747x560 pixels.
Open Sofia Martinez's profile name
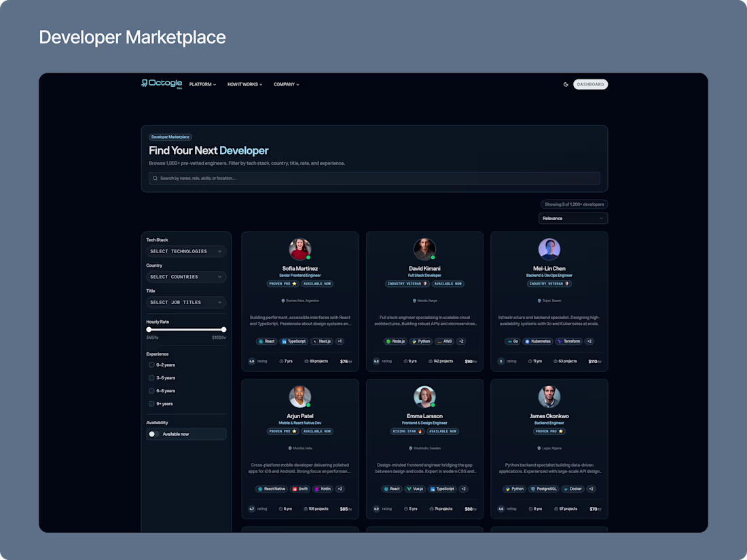pos(300,269)
